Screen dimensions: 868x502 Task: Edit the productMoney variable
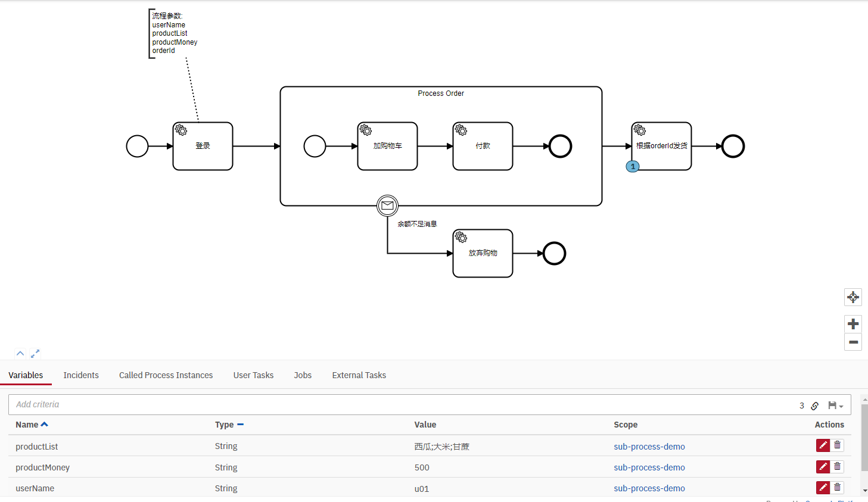pyautogui.click(x=823, y=467)
